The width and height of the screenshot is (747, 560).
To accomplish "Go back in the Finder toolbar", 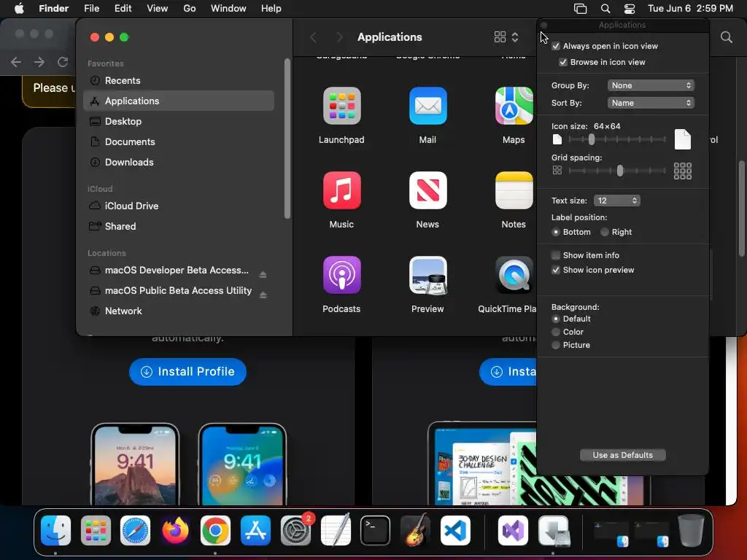I will [x=314, y=37].
